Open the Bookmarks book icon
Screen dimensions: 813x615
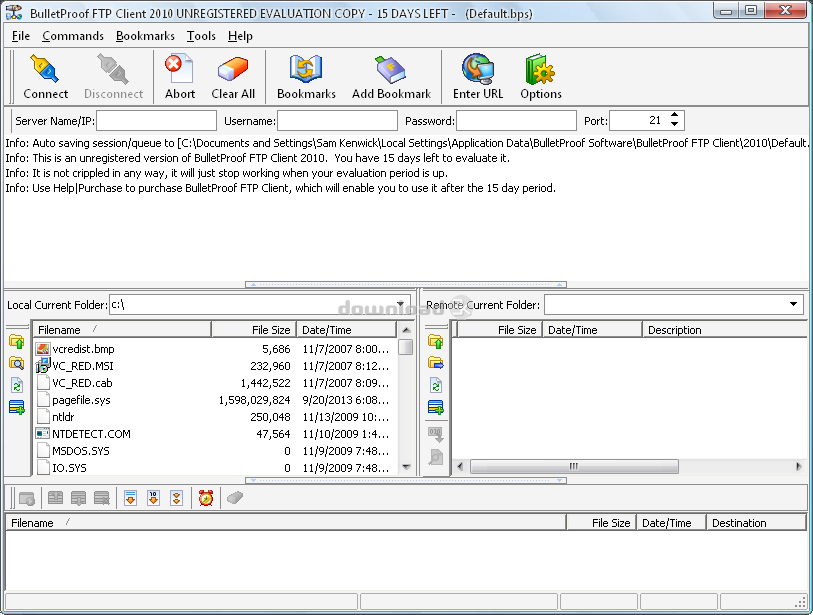point(306,69)
